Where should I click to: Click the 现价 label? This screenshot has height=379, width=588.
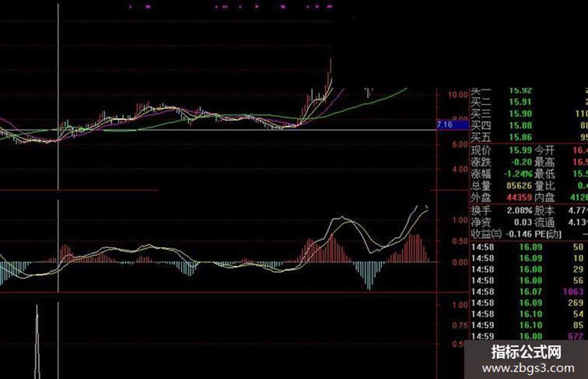point(481,151)
